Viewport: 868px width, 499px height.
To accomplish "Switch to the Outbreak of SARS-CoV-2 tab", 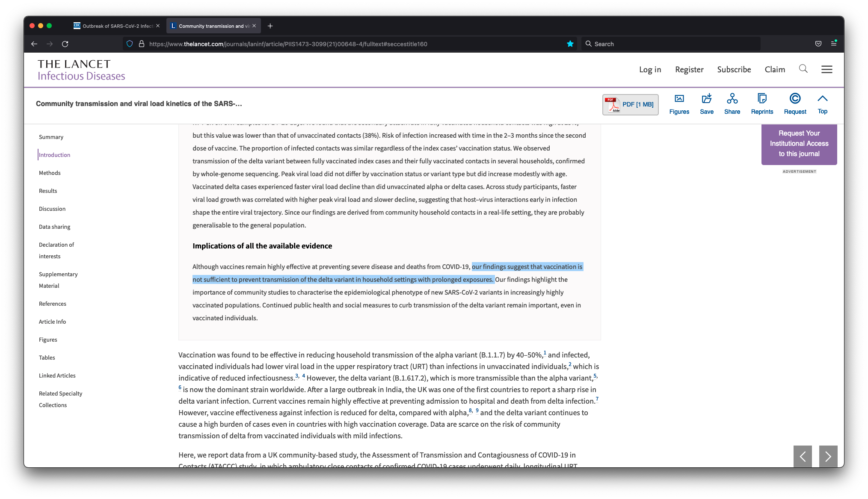I will pyautogui.click(x=116, y=26).
